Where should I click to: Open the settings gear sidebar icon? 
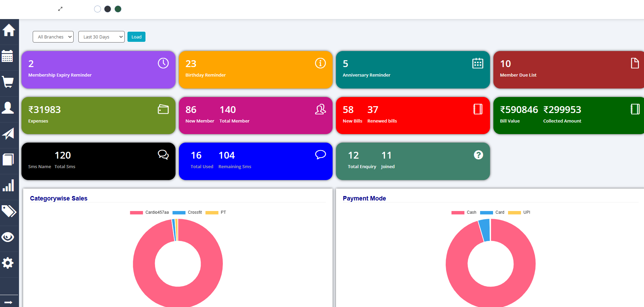8,263
